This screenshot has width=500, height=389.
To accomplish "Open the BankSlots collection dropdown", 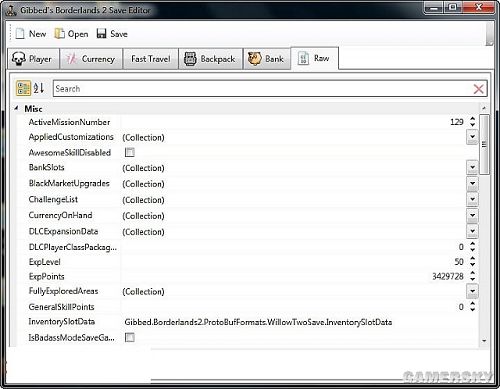I will coord(472,168).
